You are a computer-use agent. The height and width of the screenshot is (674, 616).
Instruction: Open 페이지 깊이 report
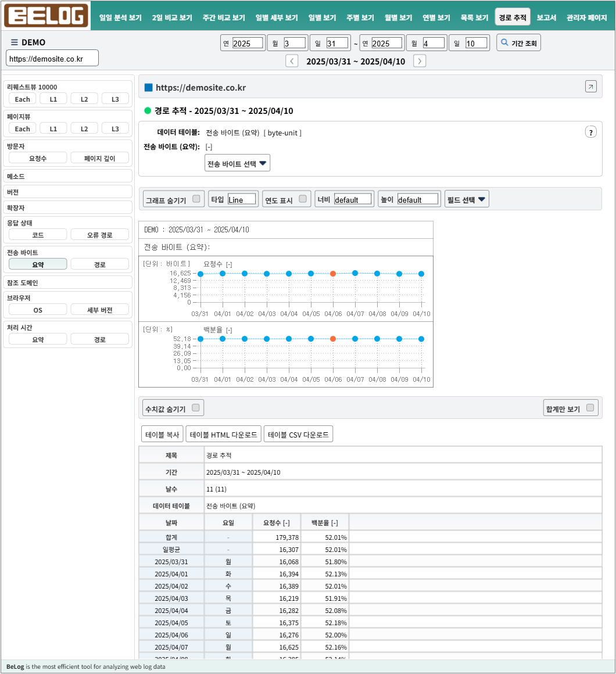[100, 158]
